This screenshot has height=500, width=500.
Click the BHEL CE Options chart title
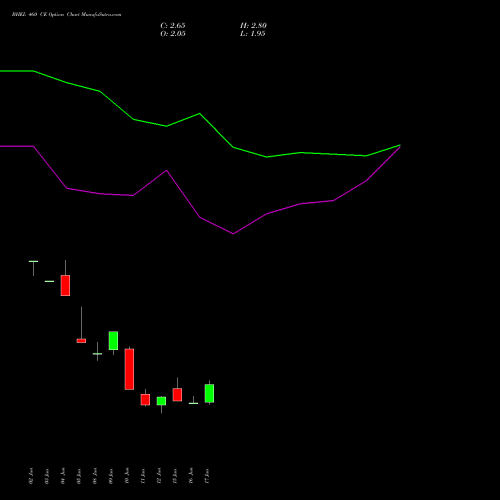pyautogui.click(x=67, y=15)
